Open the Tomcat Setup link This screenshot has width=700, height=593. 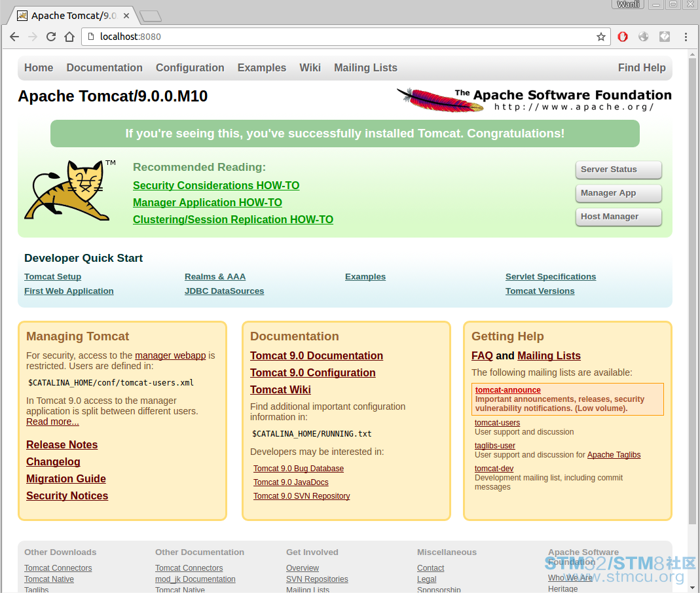(x=52, y=277)
